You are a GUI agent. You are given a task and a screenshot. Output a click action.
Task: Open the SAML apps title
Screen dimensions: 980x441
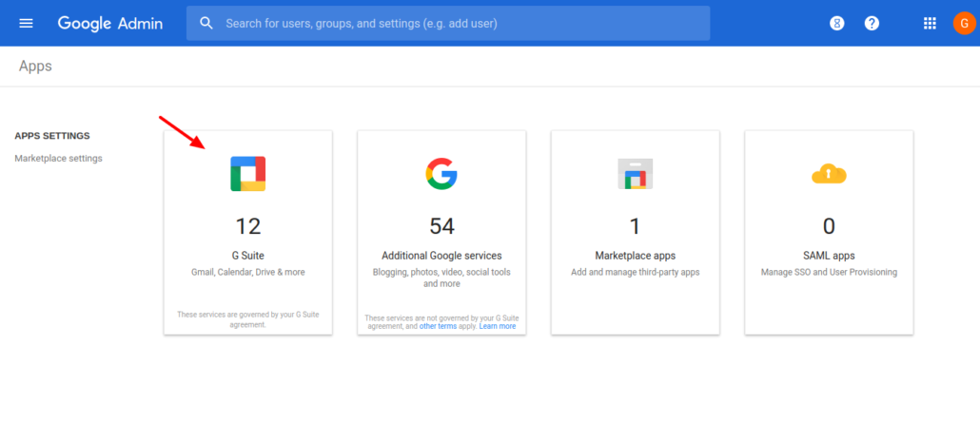click(x=829, y=256)
